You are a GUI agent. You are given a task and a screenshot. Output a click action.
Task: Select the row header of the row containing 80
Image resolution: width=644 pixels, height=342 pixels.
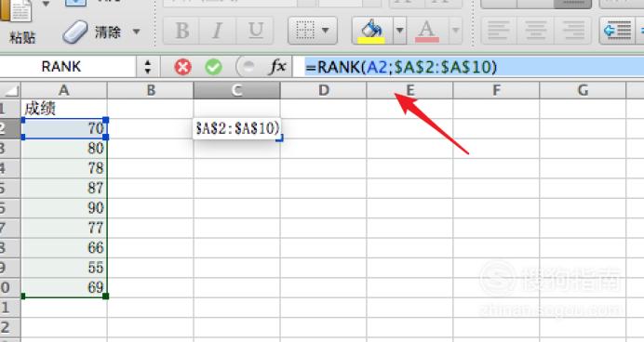pos(10,148)
